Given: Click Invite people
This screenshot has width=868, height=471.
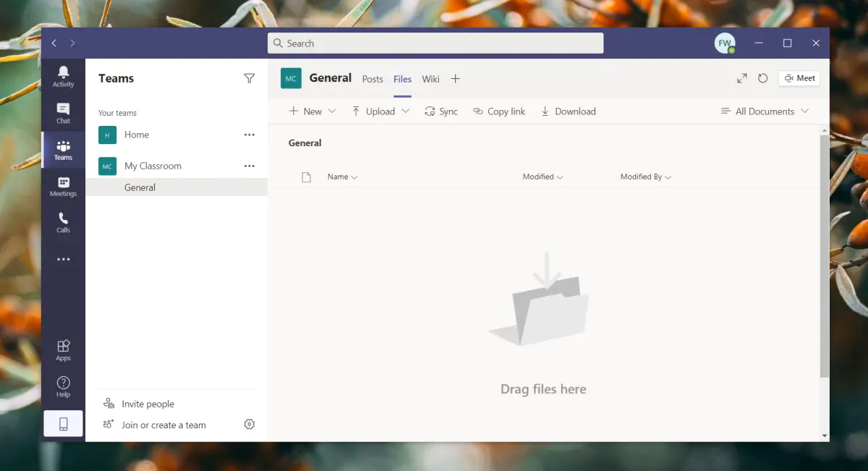Looking at the screenshot, I should click(139, 404).
